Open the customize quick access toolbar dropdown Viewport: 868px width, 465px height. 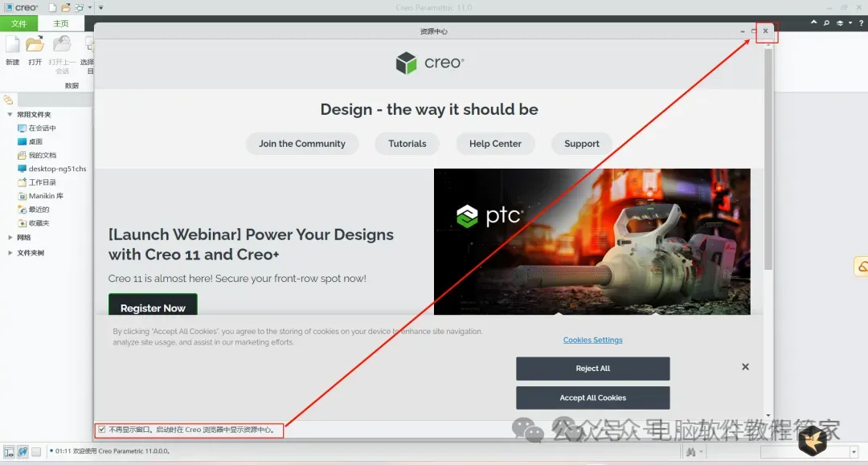(100, 8)
